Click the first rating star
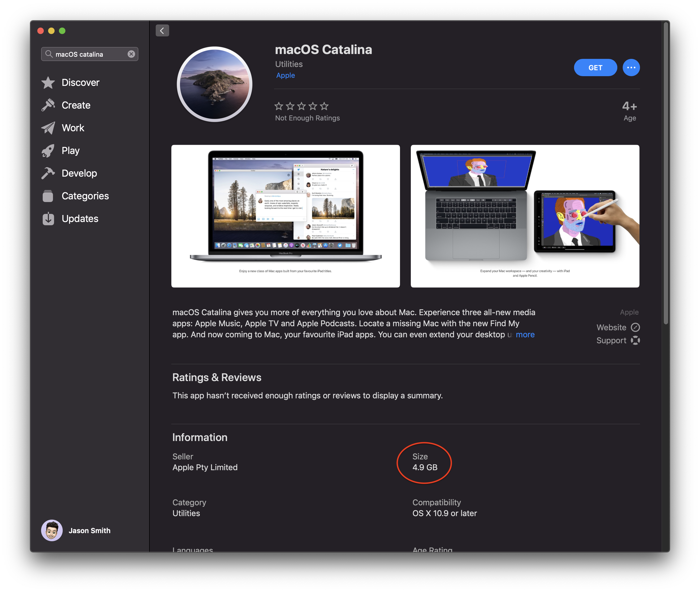The image size is (700, 592). (x=279, y=106)
